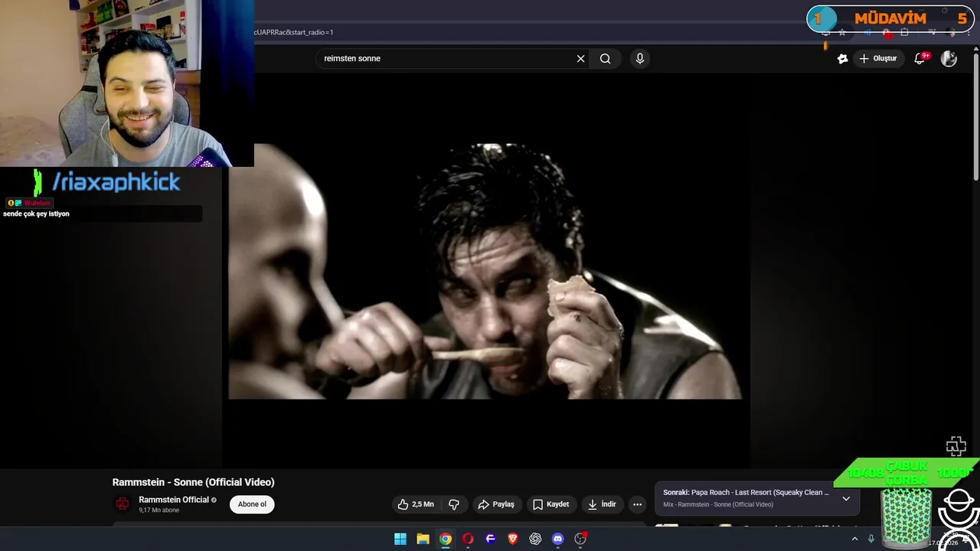The image size is (980, 551).
Task: Open the Windows Start menu
Action: coord(400,539)
